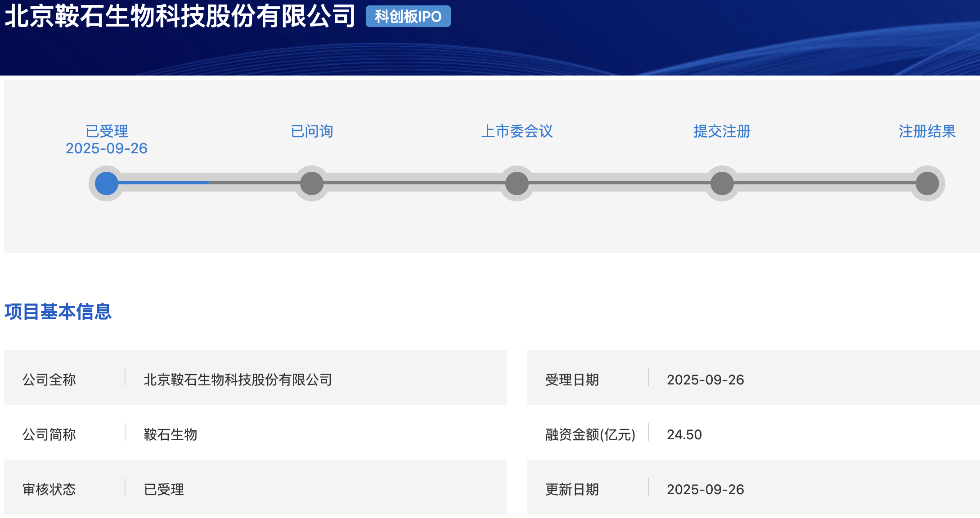Click the blue 已受理 progress node
The width and height of the screenshot is (980, 518).
pyautogui.click(x=107, y=183)
